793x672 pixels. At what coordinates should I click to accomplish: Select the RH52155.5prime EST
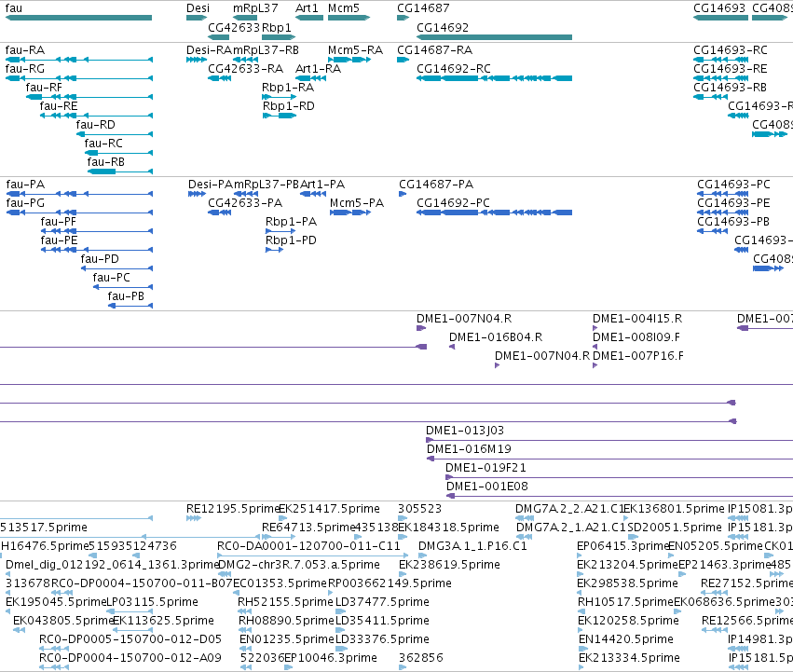(245, 611)
